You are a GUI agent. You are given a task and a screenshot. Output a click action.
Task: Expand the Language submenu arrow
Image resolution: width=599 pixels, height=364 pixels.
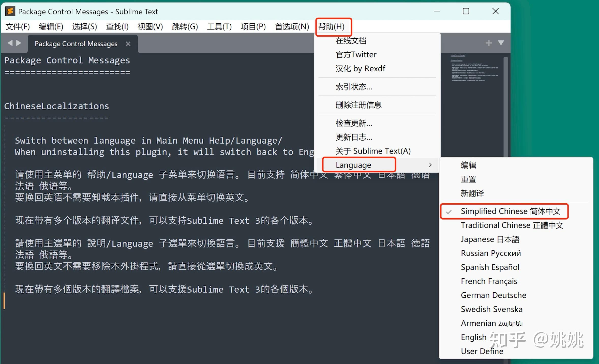coord(430,165)
